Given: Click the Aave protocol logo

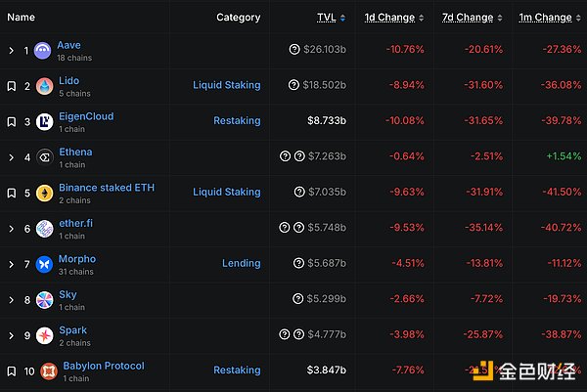Looking at the screenshot, I should pos(43,50).
